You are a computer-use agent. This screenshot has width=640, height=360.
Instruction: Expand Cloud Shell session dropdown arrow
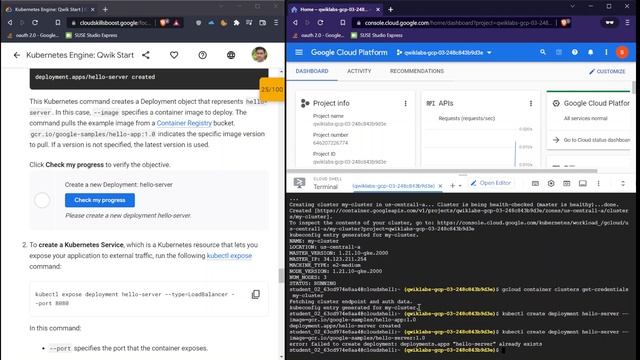coord(460,186)
